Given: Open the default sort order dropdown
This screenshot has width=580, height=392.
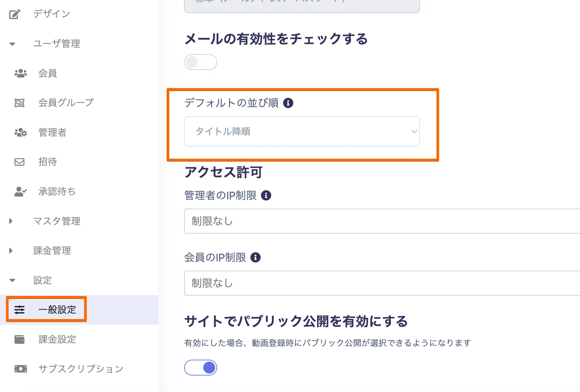Looking at the screenshot, I should pos(302,131).
